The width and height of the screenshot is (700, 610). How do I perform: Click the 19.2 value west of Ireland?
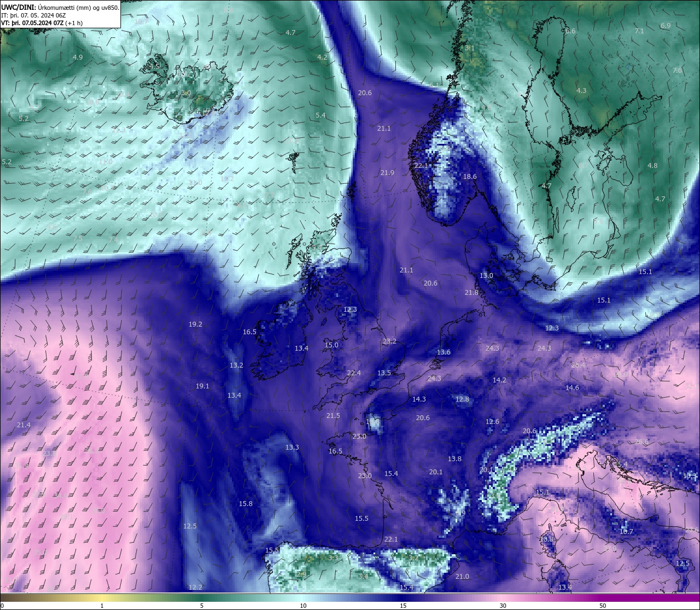195,324
